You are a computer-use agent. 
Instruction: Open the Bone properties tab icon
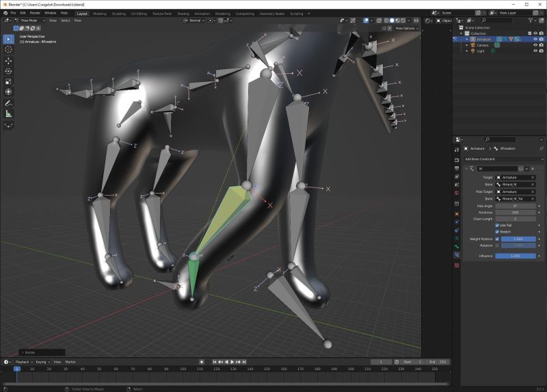(457, 247)
